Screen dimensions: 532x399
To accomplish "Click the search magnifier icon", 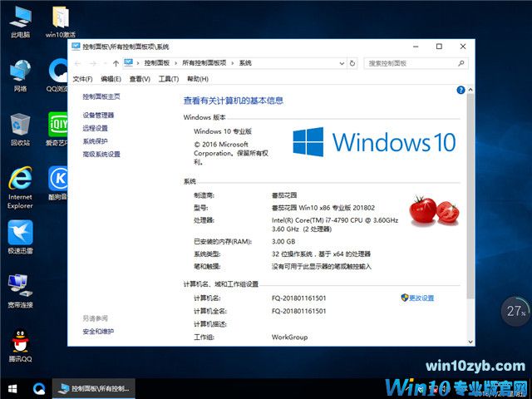I will pyautogui.click(x=461, y=63).
